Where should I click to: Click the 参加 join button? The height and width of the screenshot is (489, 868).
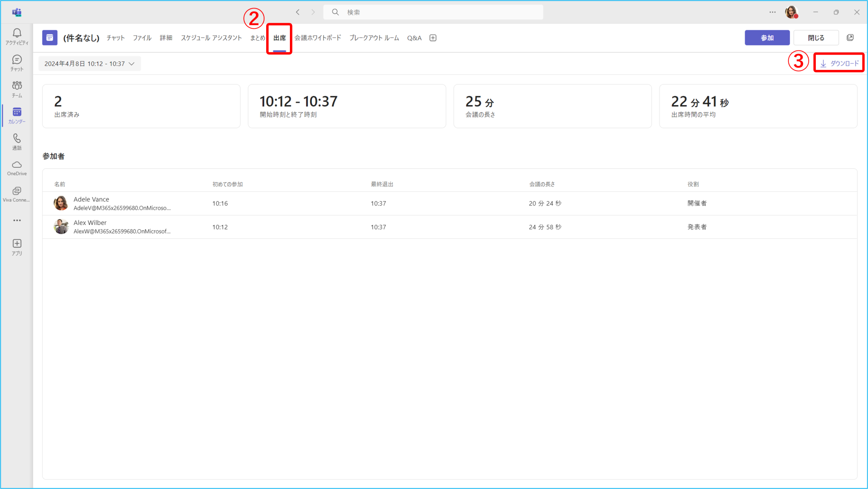click(767, 38)
